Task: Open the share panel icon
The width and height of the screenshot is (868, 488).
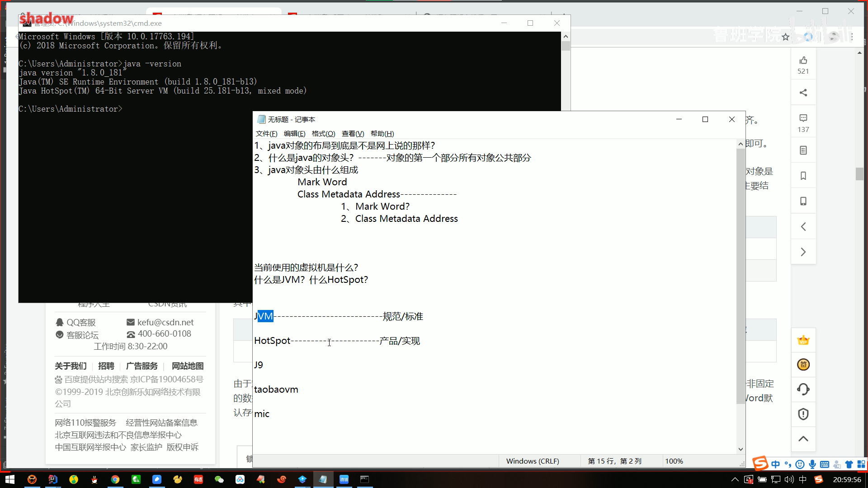Action: 803,92
